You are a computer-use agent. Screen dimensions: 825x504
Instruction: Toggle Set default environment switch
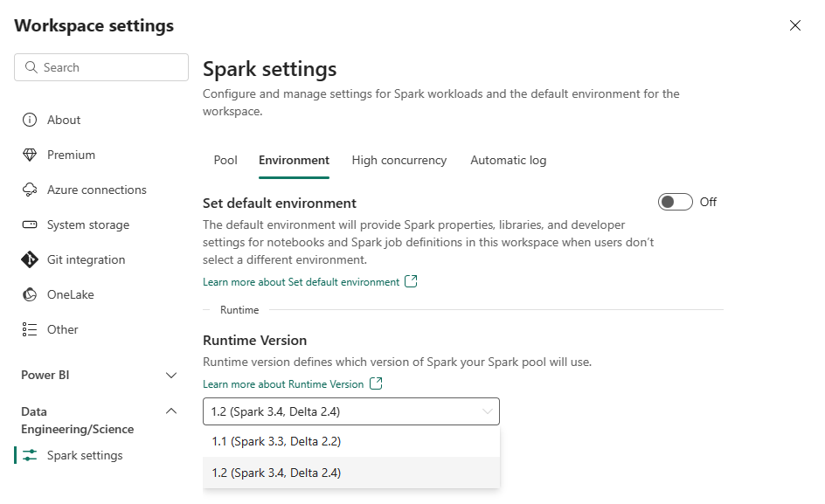675,202
